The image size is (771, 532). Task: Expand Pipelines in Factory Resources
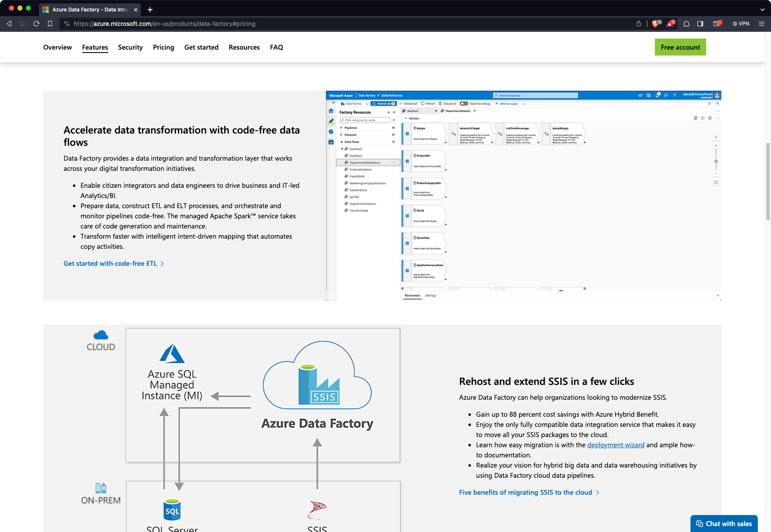point(351,128)
